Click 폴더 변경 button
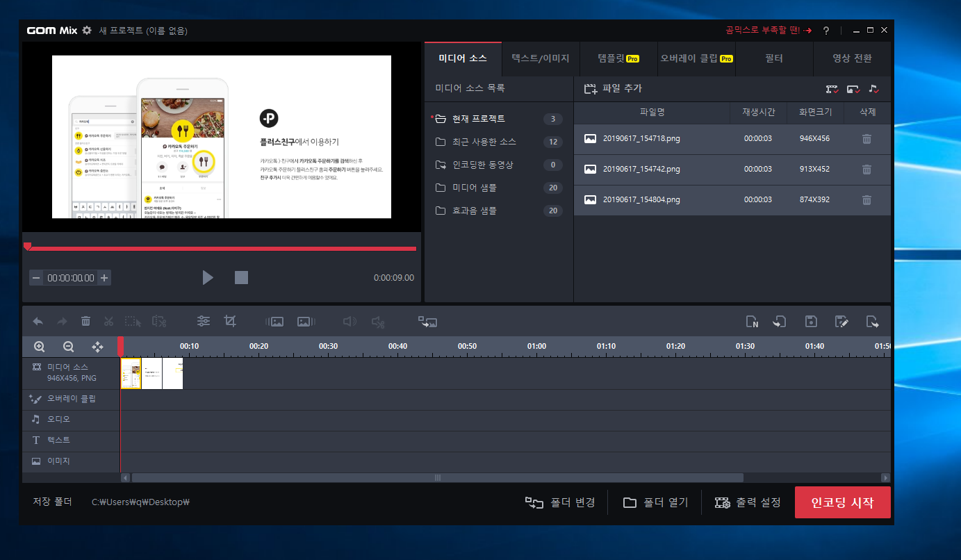 pyautogui.click(x=560, y=502)
